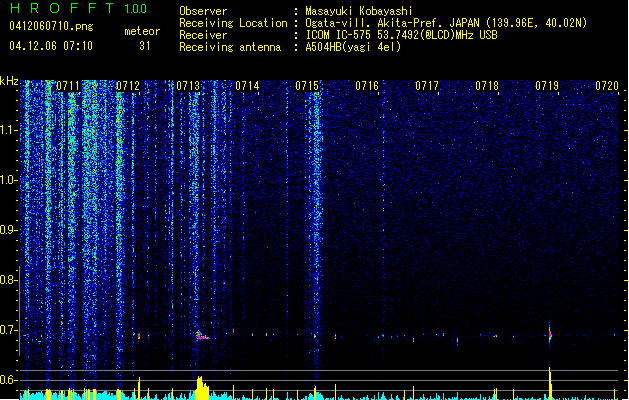
Task: Click the 0.9 kHz frequency axis label
Action: [8, 230]
